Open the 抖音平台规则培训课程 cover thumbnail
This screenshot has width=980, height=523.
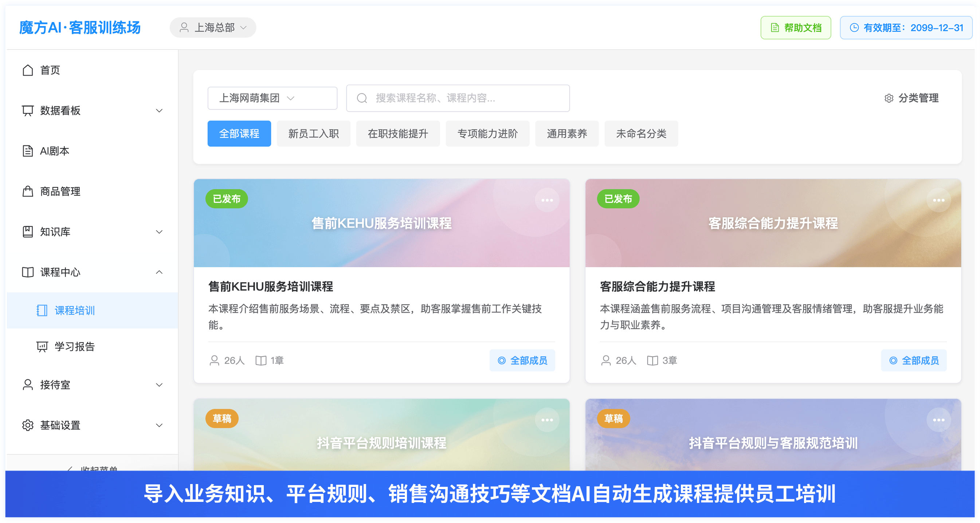click(x=381, y=435)
